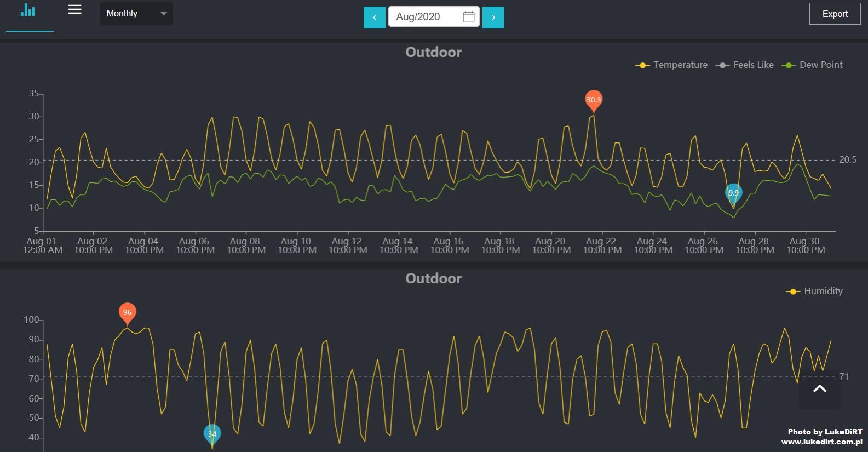Toggle the Humidity series in legend

pyautogui.click(x=814, y=291)
